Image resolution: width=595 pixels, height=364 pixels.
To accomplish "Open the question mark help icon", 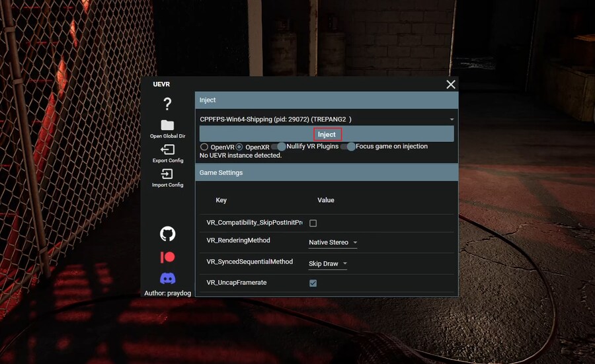I will (x=167, y=104).
